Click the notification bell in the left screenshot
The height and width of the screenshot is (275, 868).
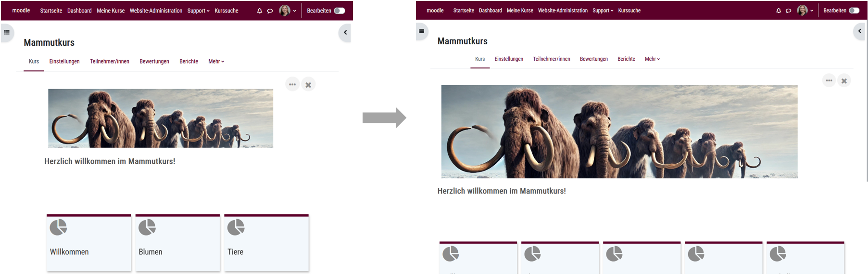pos(260,11)
